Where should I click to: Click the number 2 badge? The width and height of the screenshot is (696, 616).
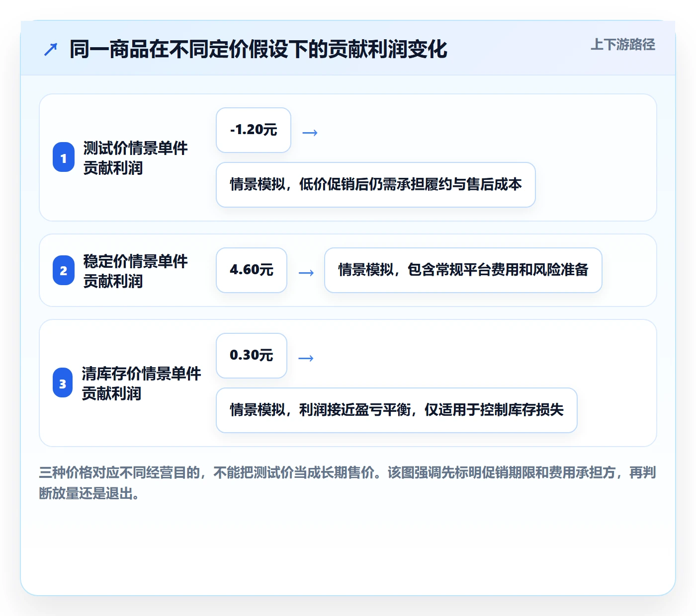[x=64, y=271]
